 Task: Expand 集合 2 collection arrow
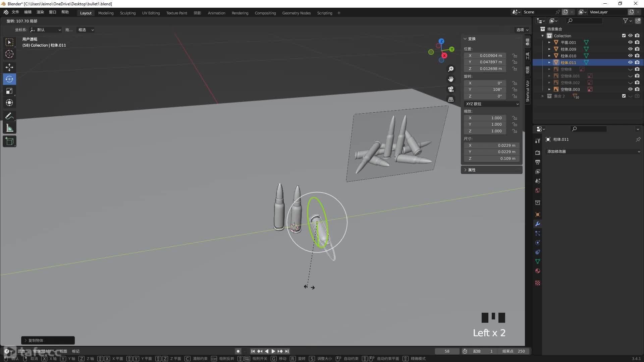[543, 96]
